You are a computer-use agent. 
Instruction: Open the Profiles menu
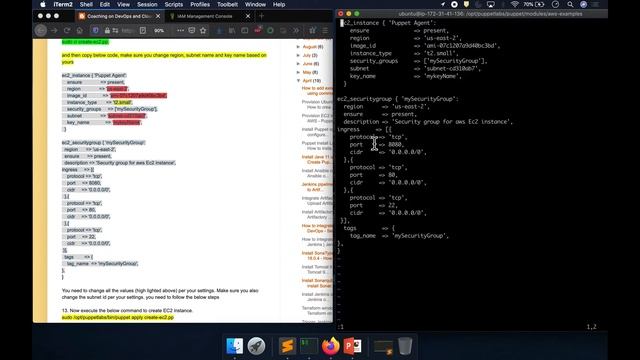(200, 4)
